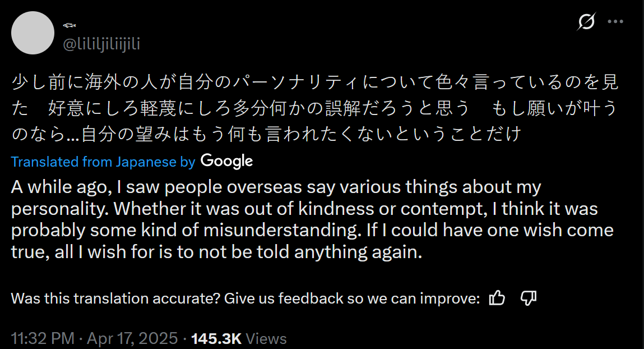
Task: Click the Google logo
Action: click(x=226, y=161)
